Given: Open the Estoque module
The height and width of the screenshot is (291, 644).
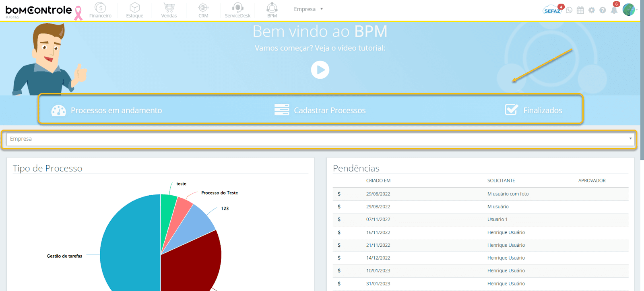Looking at the screenshot, I should pyautogui.click(x=134, y=10).
